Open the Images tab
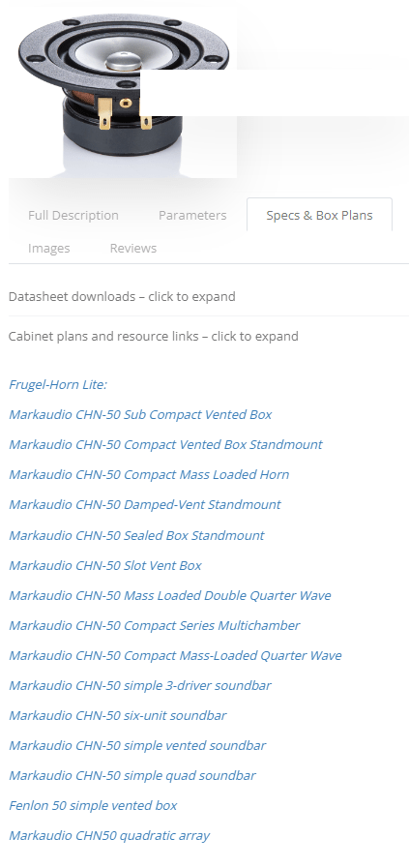Viewport: 409px width, 868px height. point(48,248)
